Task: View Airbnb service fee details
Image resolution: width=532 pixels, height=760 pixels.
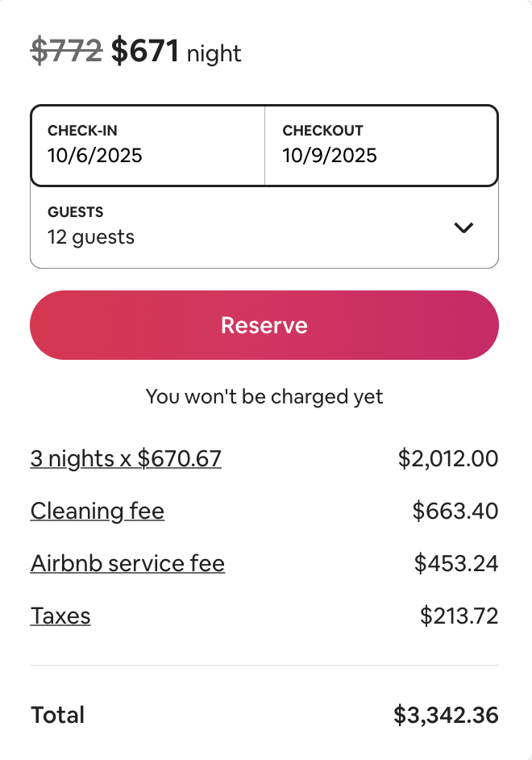Action: [x=127, y=563]
